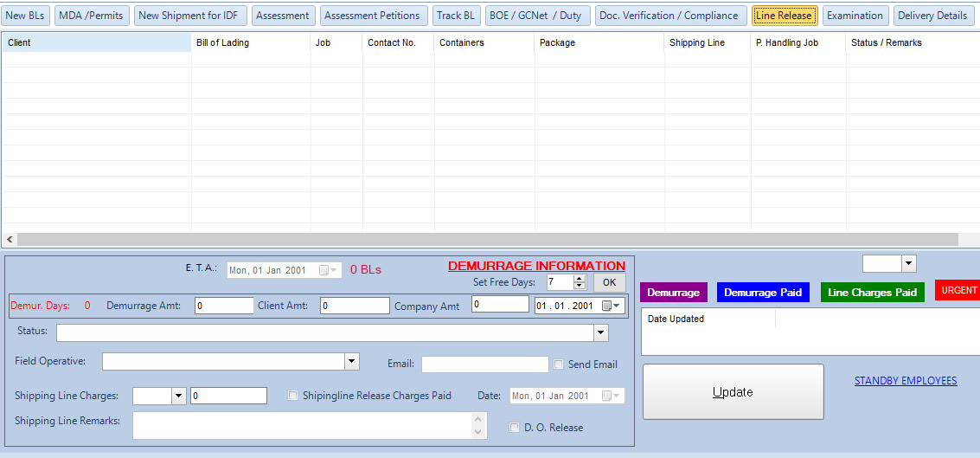Open the New BLs tab
This screenshot has width=980, height=458.
pyautogui.click(x=25, y=16)
